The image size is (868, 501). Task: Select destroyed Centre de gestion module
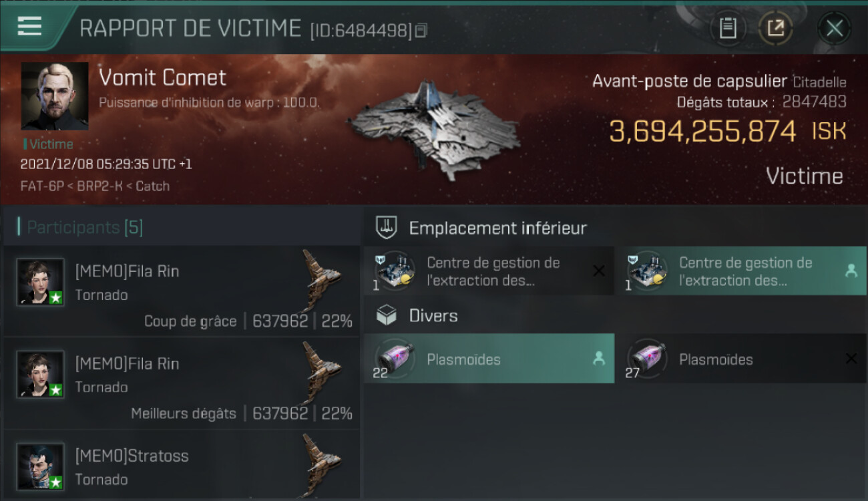click(x=489, y=271)
